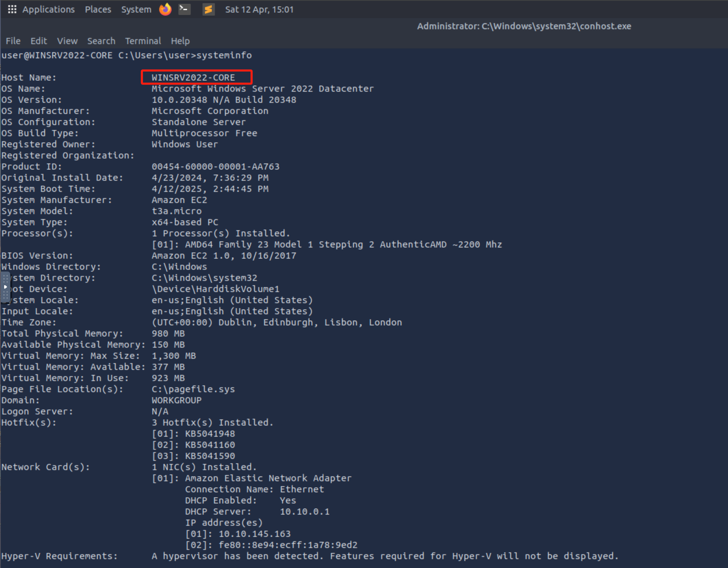Click the Microsoft Corporation manufacturer value
This screenshot has width=728, height=568.
[x=210, y=111]
